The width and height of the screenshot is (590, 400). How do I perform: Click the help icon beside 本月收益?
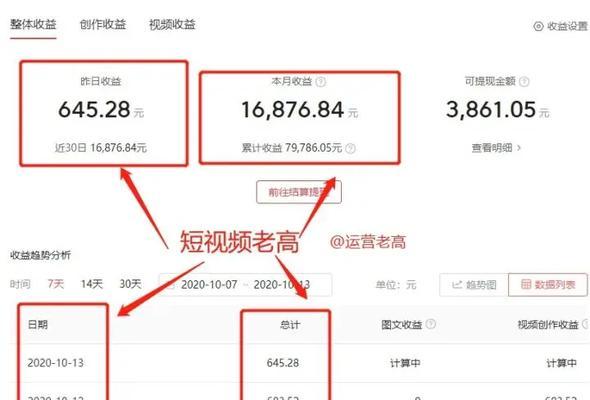pos(321,82)
